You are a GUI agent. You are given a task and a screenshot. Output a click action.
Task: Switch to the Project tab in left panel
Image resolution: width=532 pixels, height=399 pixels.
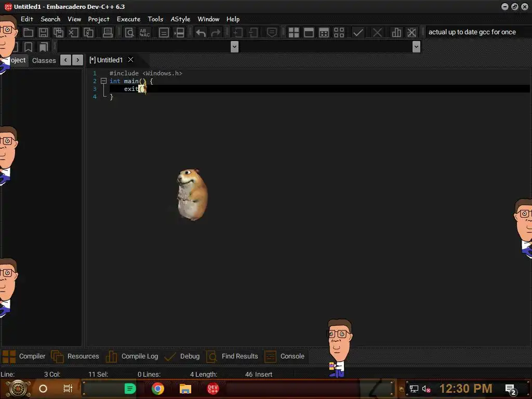(18, 60)
